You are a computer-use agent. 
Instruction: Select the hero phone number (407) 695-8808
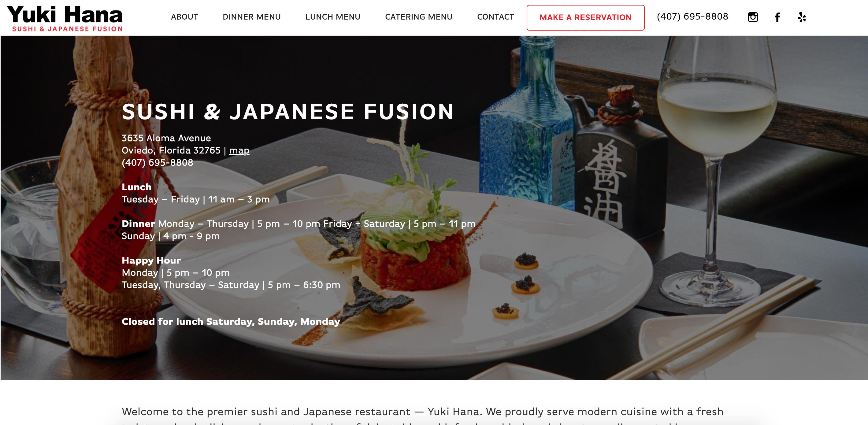[x=157, y=162]
